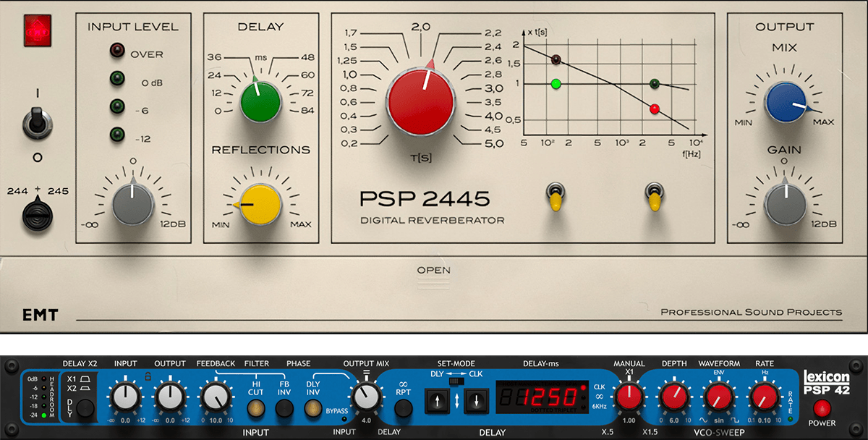Screen dimensions: 868x440
Task: Click the large red reverb time knob
Action: coord(420,102)
